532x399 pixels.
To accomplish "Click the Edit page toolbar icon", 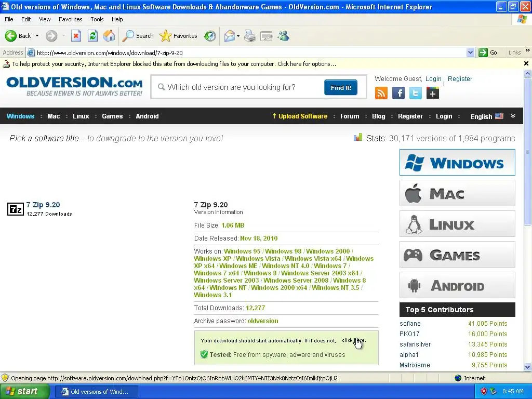I will pyautogui.click(x=267, y=36).
